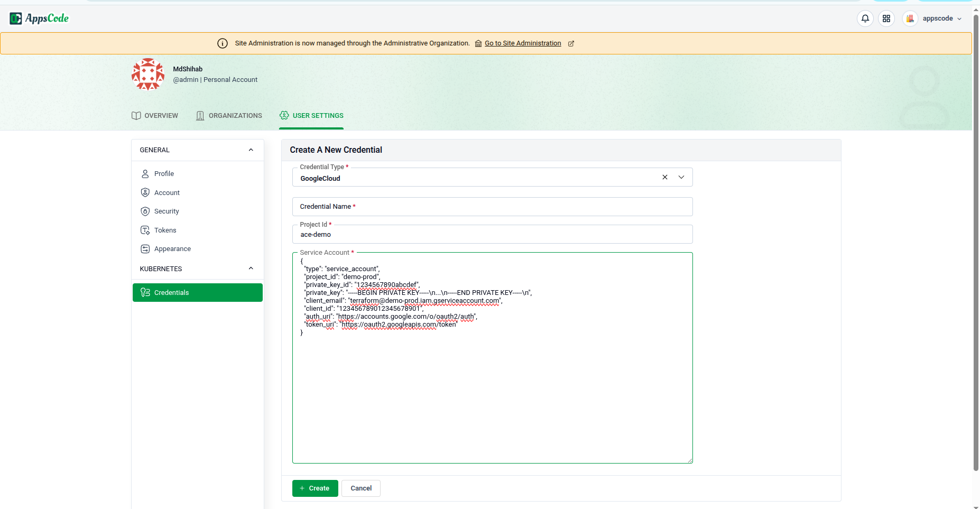Viewport: 980px width, 509px height.
Task: Click the appscode organization avatar
Action: pos(910,18)
